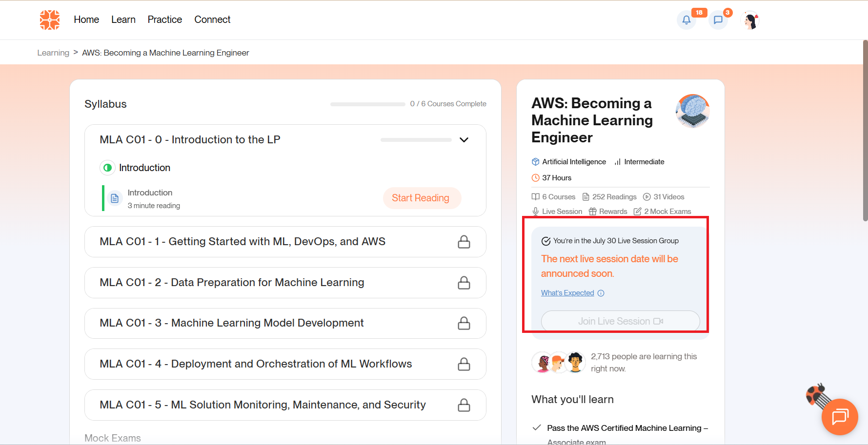
Task: Open the Practice menu item
Action: (164, 19)
